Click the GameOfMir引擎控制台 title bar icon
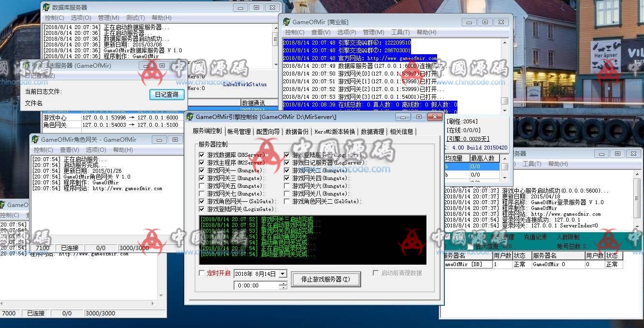Screen dimensions: 644x328 pos(190,117)
